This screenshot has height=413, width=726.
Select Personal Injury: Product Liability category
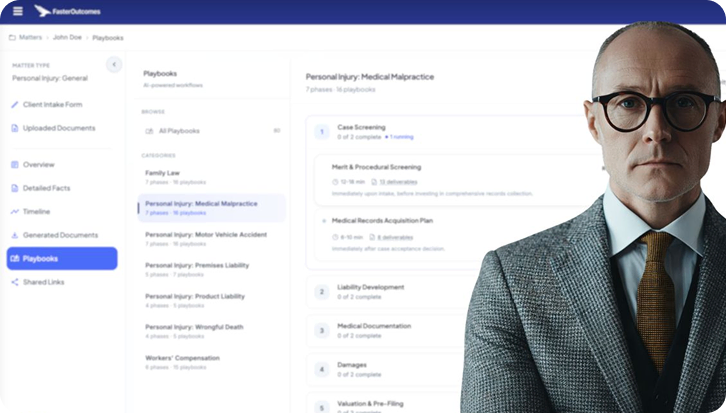[212, 300]
